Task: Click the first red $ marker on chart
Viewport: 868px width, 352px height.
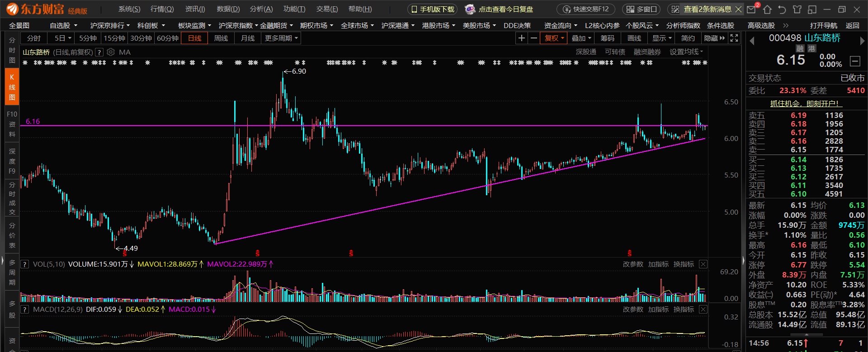Action: pyautogui.click(x=125, y=254)
